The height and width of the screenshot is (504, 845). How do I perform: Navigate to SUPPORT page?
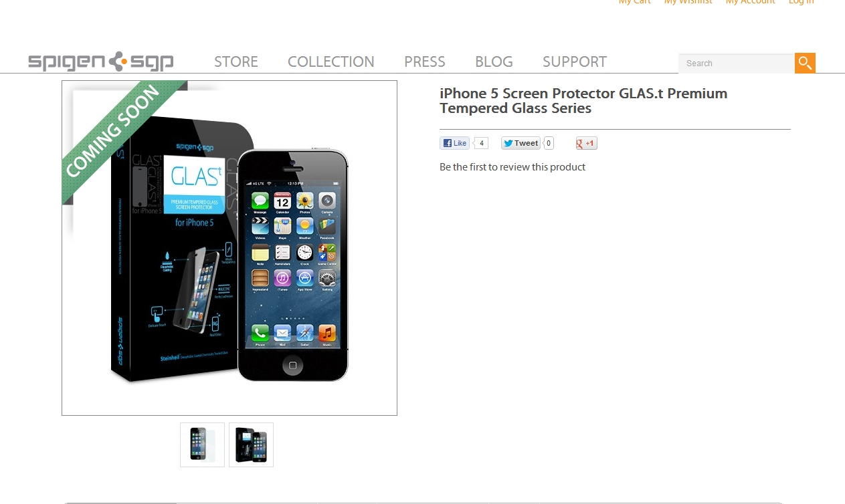575,61
